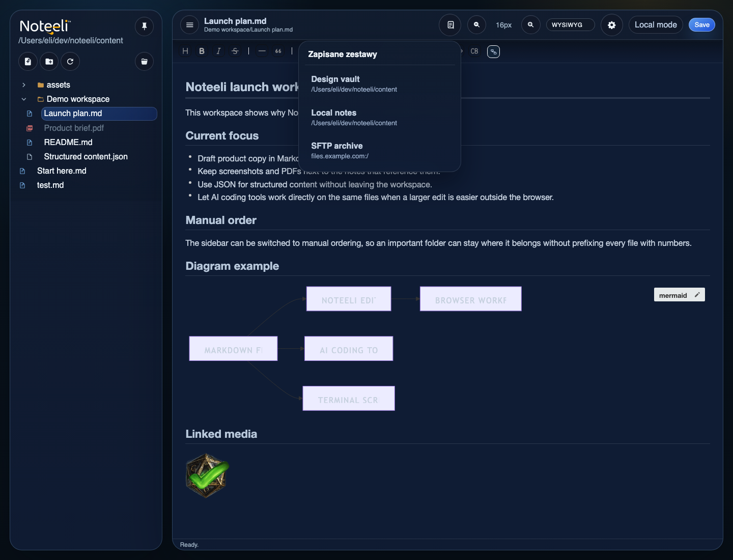Create a new file with the document-plus icon
The image size is (733, 560).
pyautogui.click(x=28, y=62)
